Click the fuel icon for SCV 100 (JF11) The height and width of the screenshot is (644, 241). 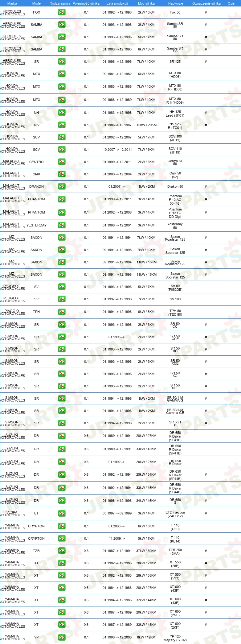point(62,137)
